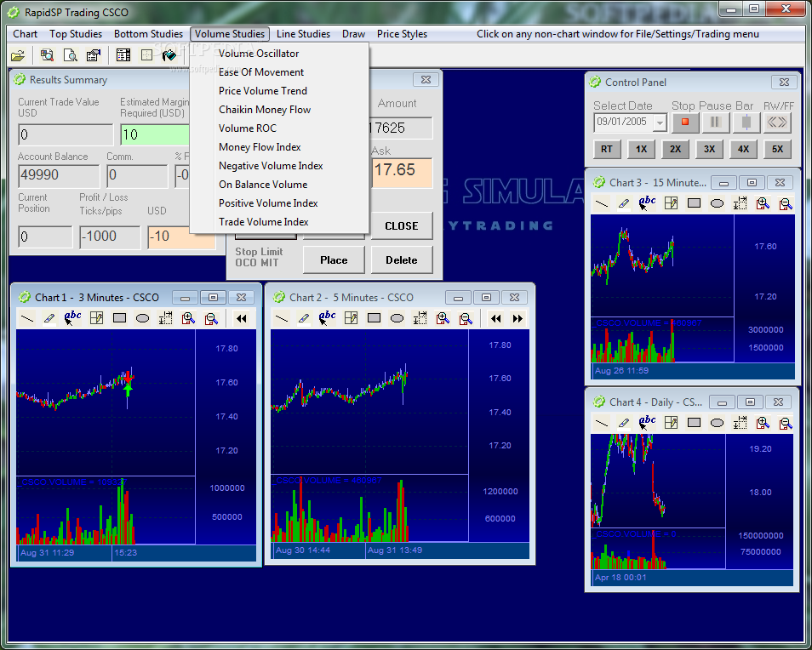The width and height of the screenshot is (812, 650).
Task: Click the properties checklist icon in main toolbar
Action: pyautogui.click(x=94, y=54)
